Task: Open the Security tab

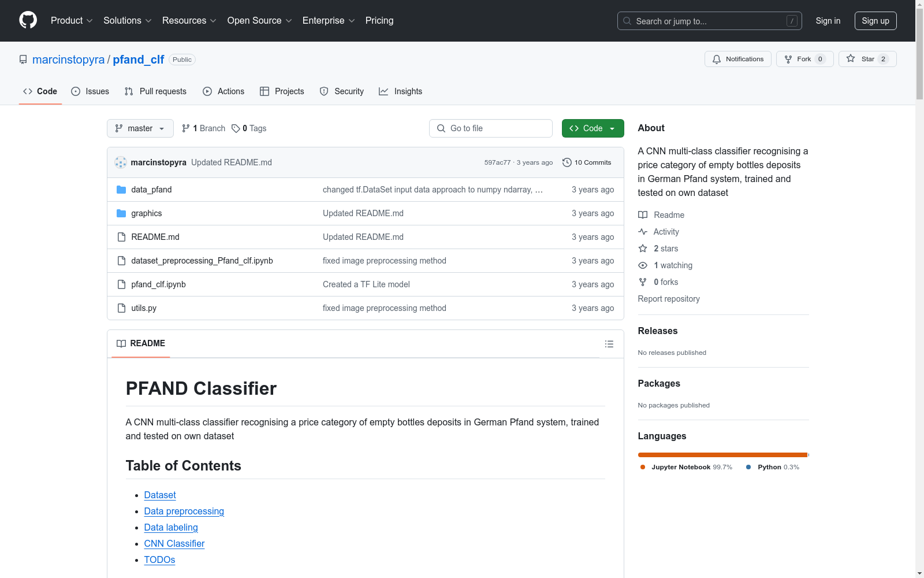Action: click(342, 91)
